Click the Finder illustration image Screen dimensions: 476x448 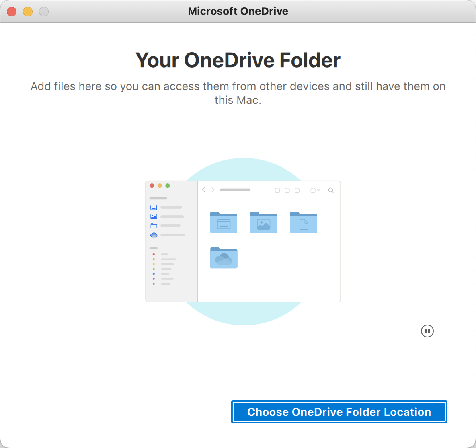[x=243, y=241]
